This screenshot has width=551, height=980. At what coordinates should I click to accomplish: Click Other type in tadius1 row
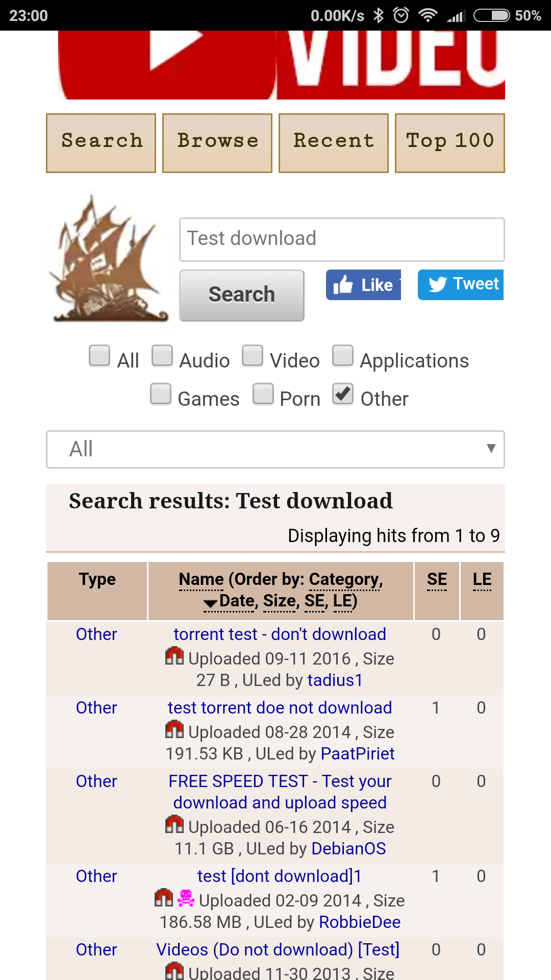(96, 634)
